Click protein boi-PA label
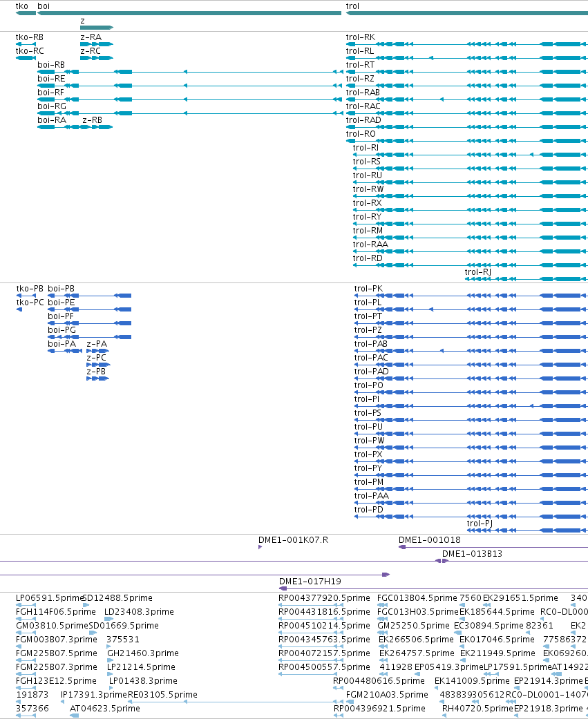The image size is (588, 719). pos(62,344)
